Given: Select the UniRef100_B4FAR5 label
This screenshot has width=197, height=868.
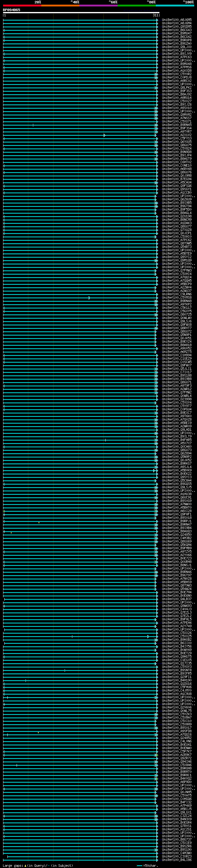Looking at the screenshot, I should [177, 440].
